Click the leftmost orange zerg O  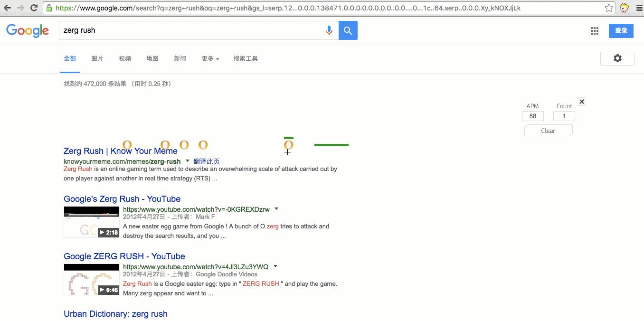tap(127, 145)
